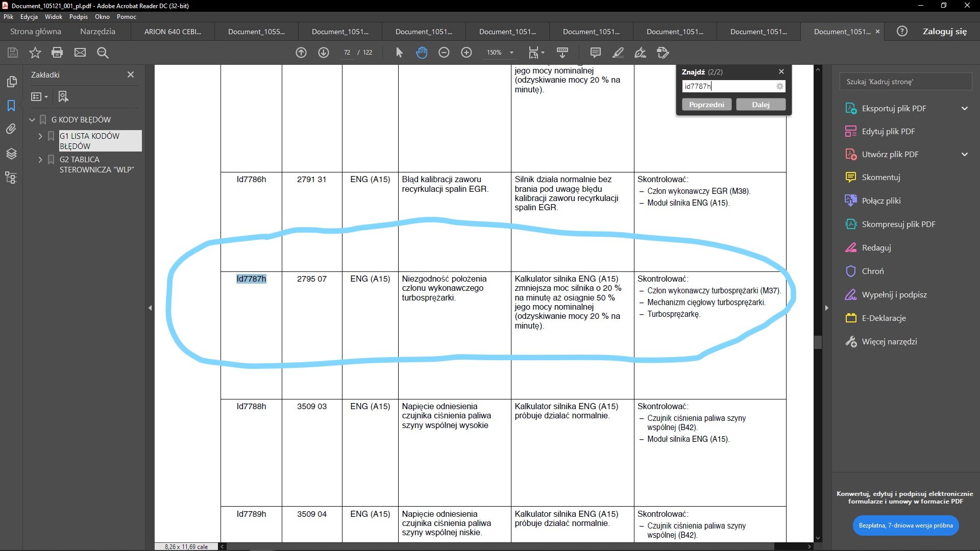Expand Eksportuj plik PDF options

(x=964, y=108)
